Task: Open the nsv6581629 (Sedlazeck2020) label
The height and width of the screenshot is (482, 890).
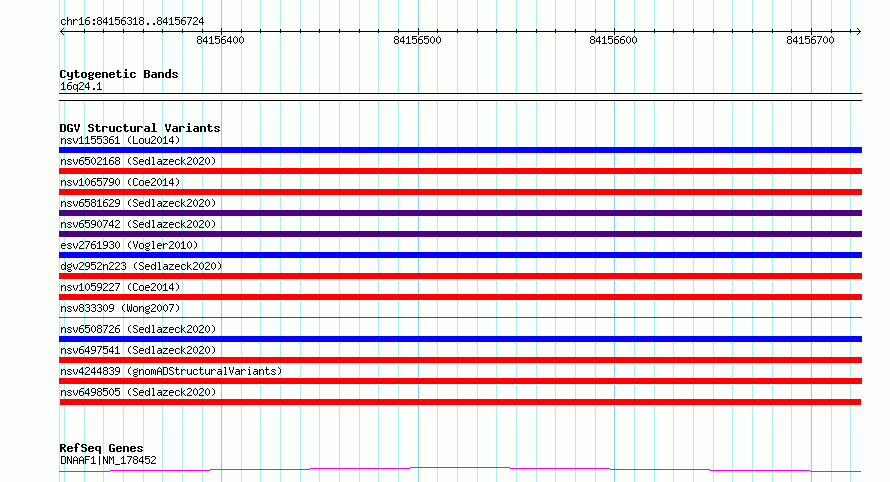Action: coord(138,203)
